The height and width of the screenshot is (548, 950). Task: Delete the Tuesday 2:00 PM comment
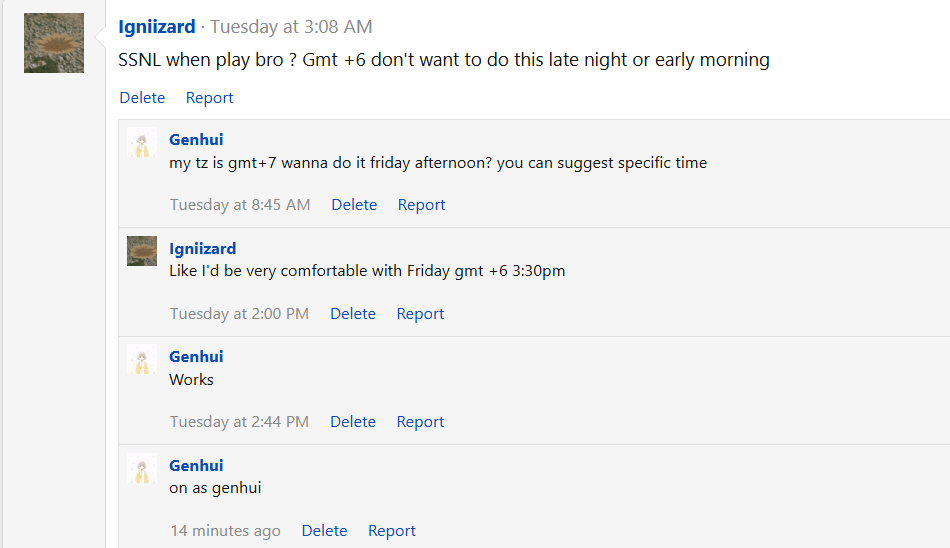[x=353, y=313]
